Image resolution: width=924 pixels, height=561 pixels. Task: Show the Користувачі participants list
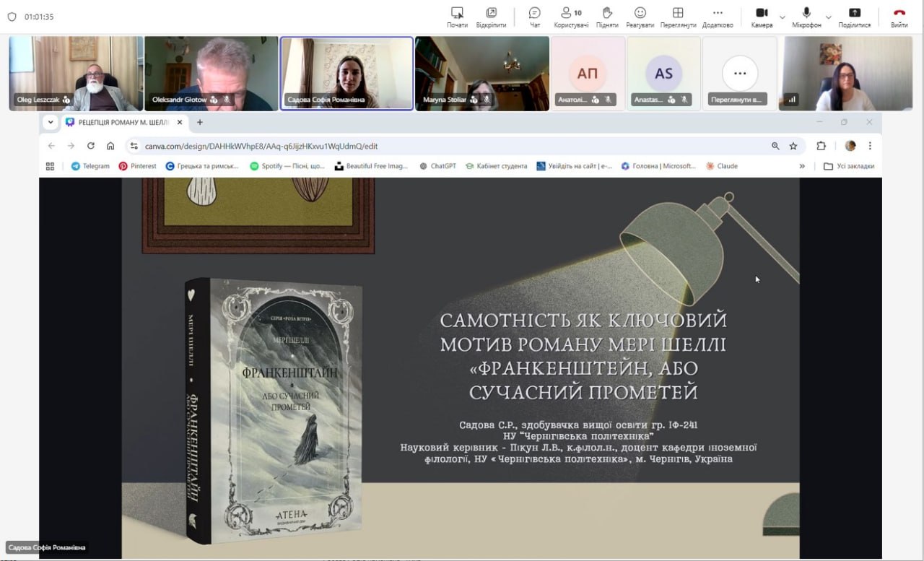(x=571, y=17)
